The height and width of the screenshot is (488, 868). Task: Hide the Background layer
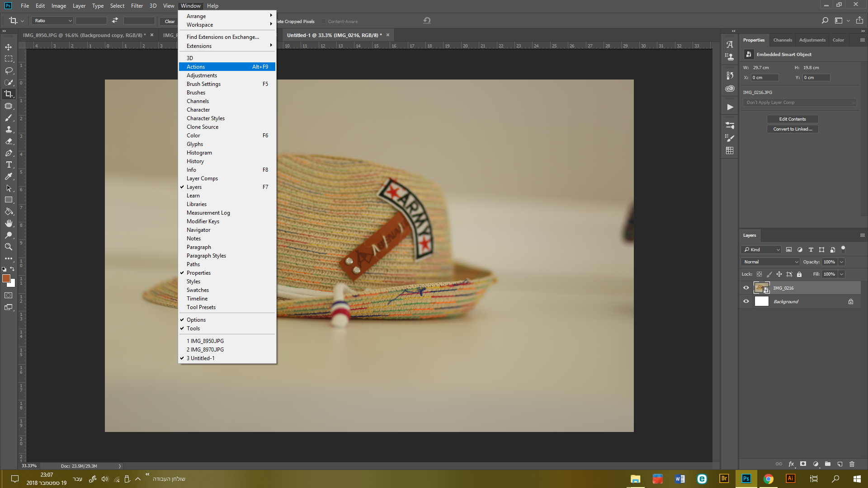coord(746,301)
